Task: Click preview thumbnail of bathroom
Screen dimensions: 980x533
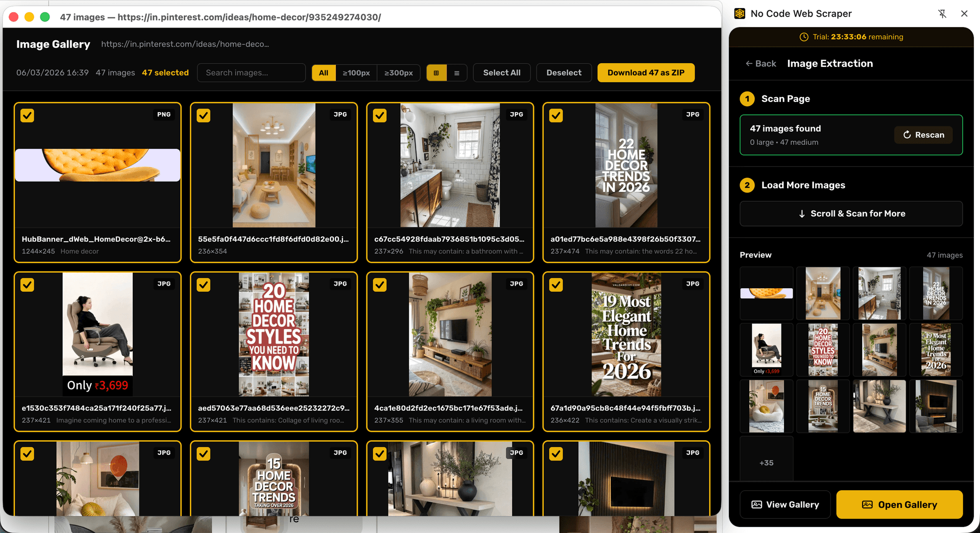Action: coord(879,293)
